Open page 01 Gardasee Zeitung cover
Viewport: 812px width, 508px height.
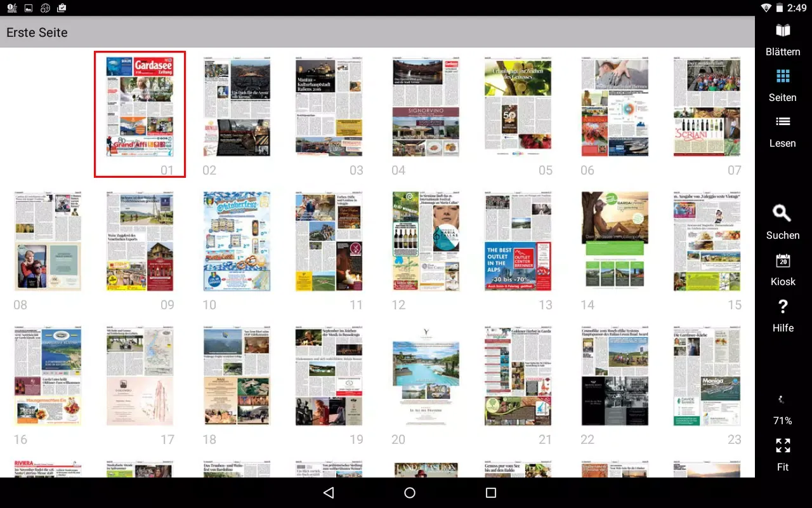pos(140,107)
